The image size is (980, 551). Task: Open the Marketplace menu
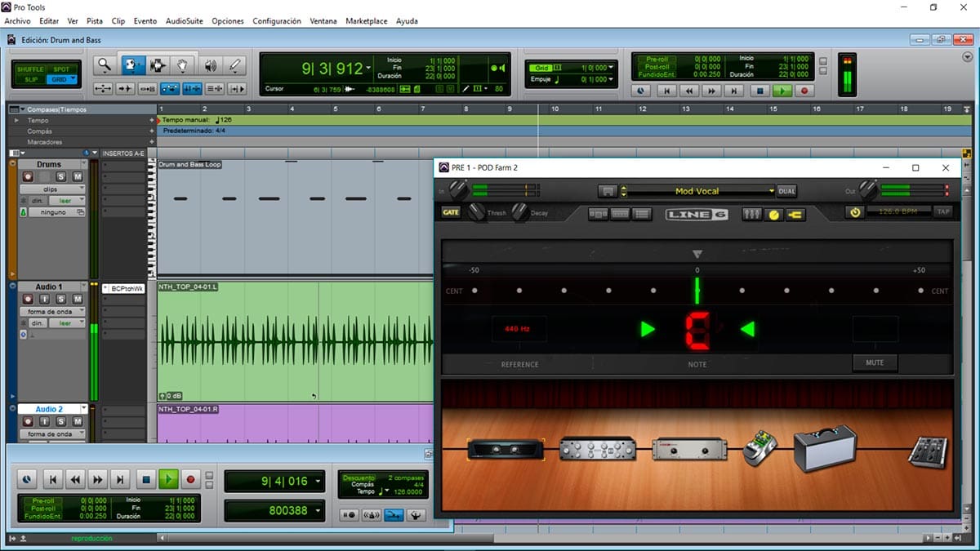[367, 20]
